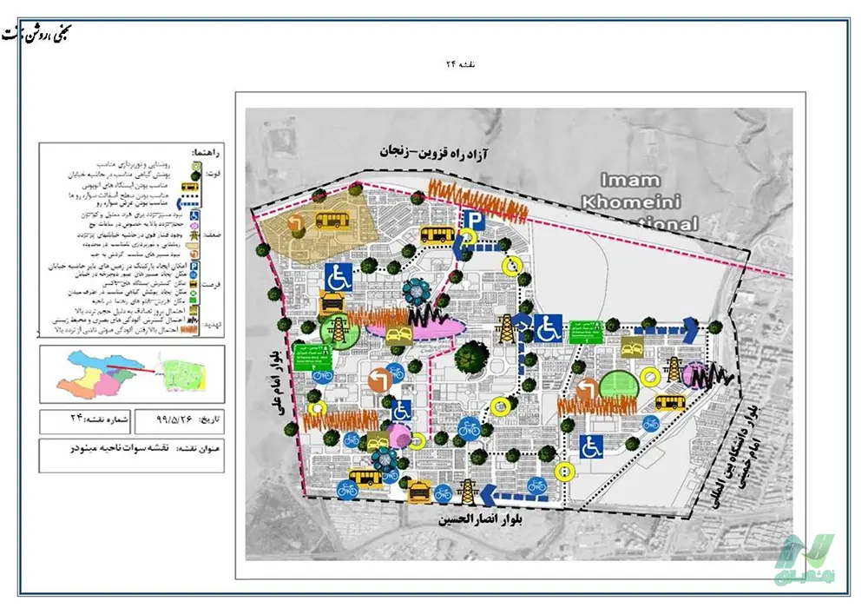Click the large tree icon in the map center
This screenshot has height=614, width=868.
coord(471,358)
